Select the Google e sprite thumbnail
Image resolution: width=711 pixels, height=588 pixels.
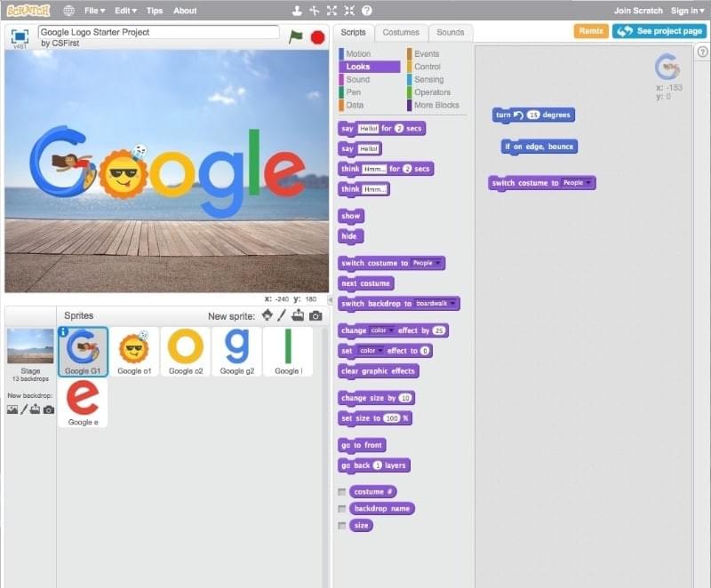[x=83, y=402]
